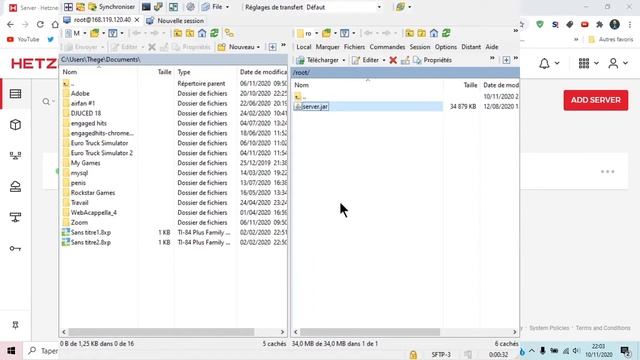
Task: Open remote Propriétés
Action: pos(432,60)
